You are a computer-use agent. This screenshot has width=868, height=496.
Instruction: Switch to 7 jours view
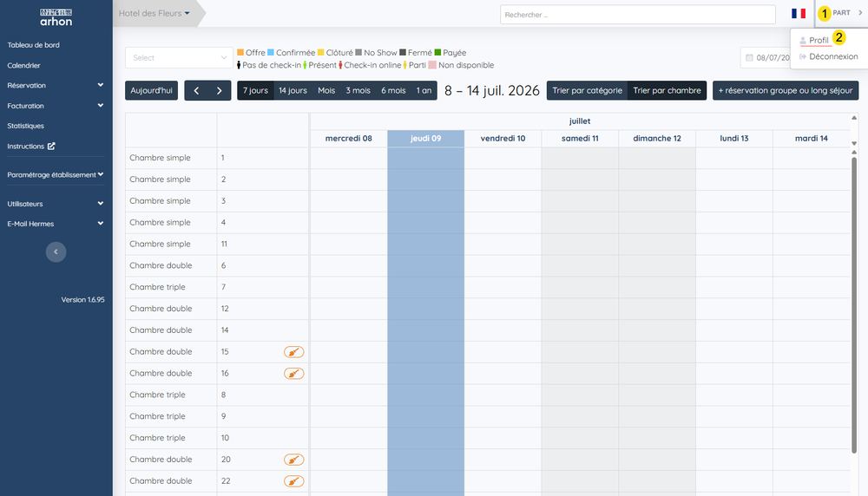(255, 91)
